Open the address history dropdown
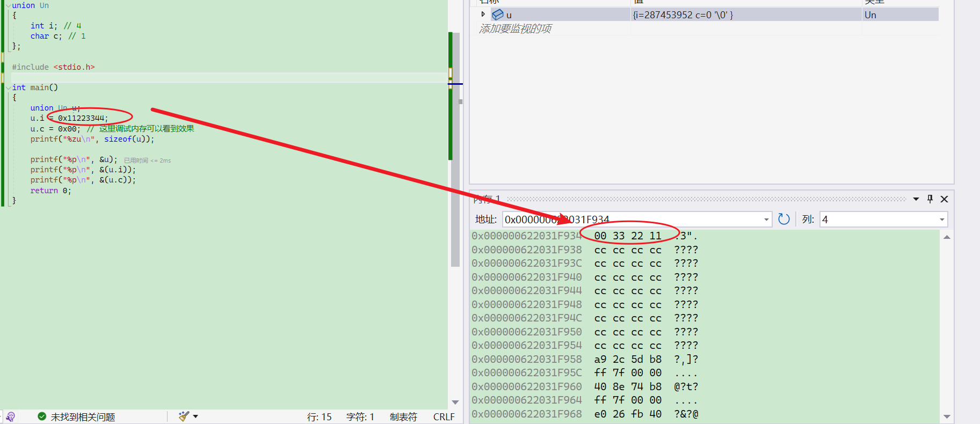Screen dimensions: 980x424 766,220
